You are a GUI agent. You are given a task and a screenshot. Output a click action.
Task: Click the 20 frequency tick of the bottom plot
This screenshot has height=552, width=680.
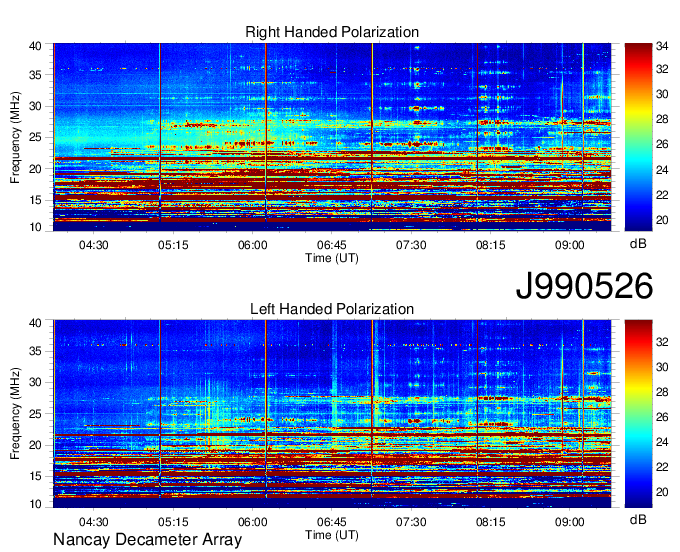click(36, 445)
